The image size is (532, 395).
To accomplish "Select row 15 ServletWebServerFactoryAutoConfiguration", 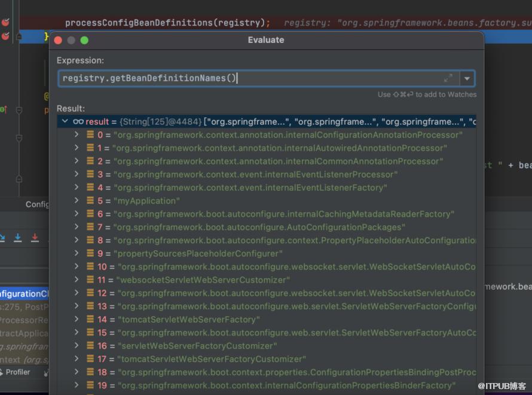I will point(267,333).
